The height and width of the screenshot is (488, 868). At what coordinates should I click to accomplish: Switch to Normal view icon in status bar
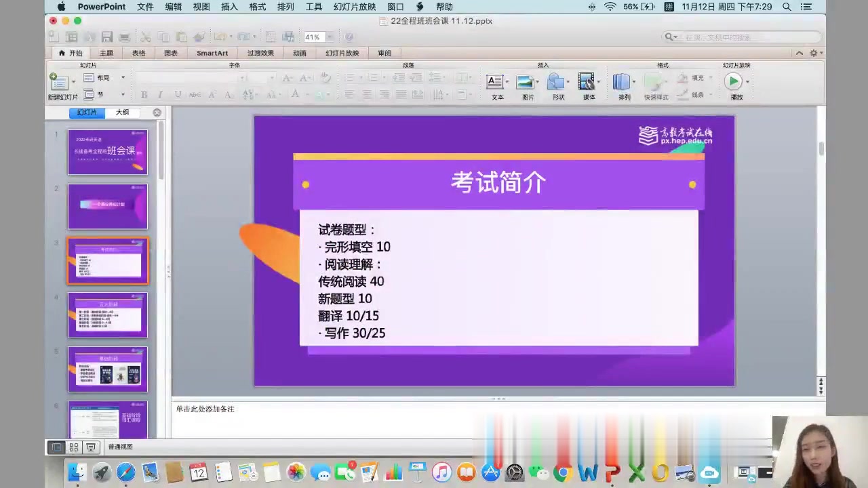pyautogui.click(x=57, y=447)
